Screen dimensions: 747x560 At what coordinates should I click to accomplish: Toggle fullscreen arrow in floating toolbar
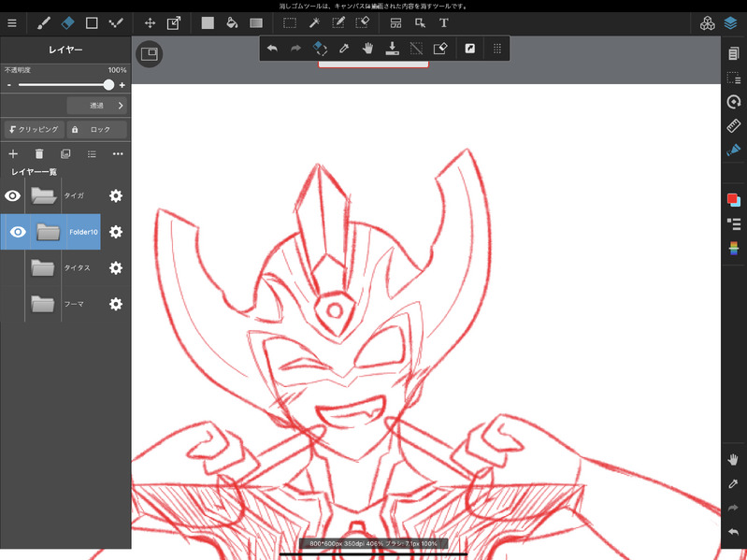coord(469,48)
